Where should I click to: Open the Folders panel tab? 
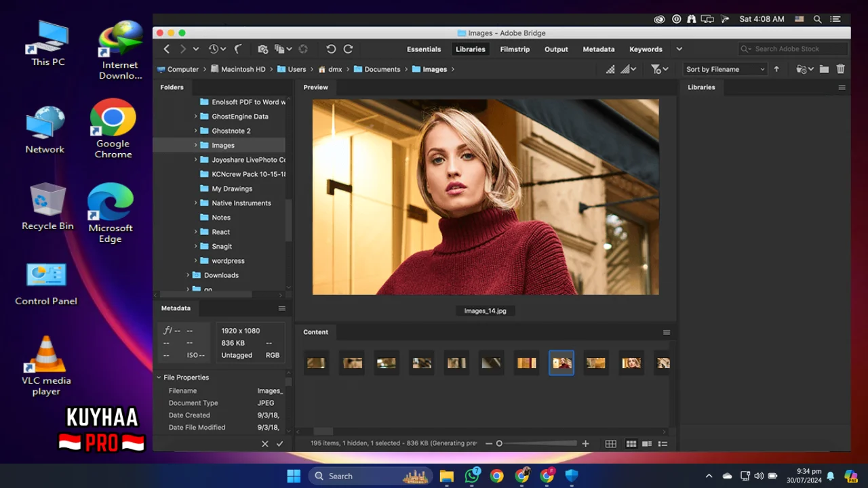[172, 87]
